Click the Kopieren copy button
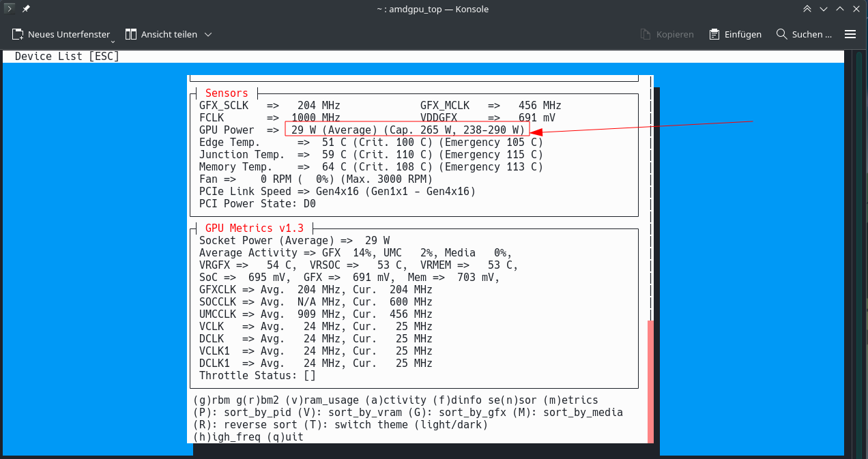The image size is (868, 459). click(x=667, y=34)
